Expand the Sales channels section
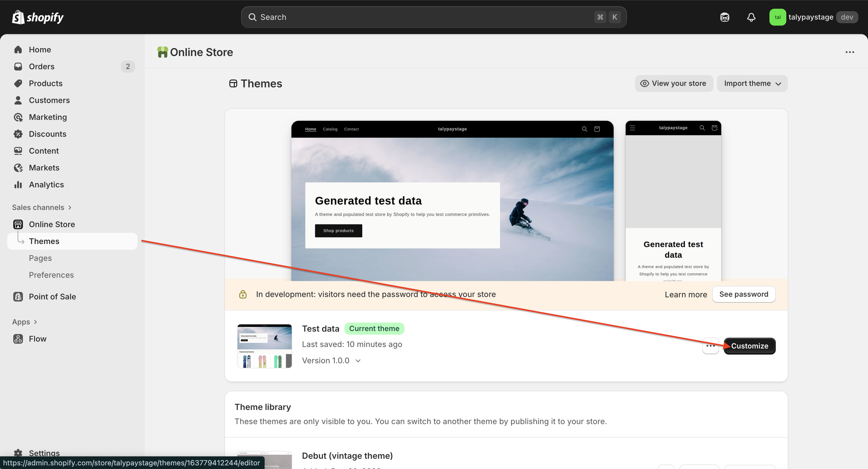This screenshot has height=469, width=868. click(x=42, y=208)
